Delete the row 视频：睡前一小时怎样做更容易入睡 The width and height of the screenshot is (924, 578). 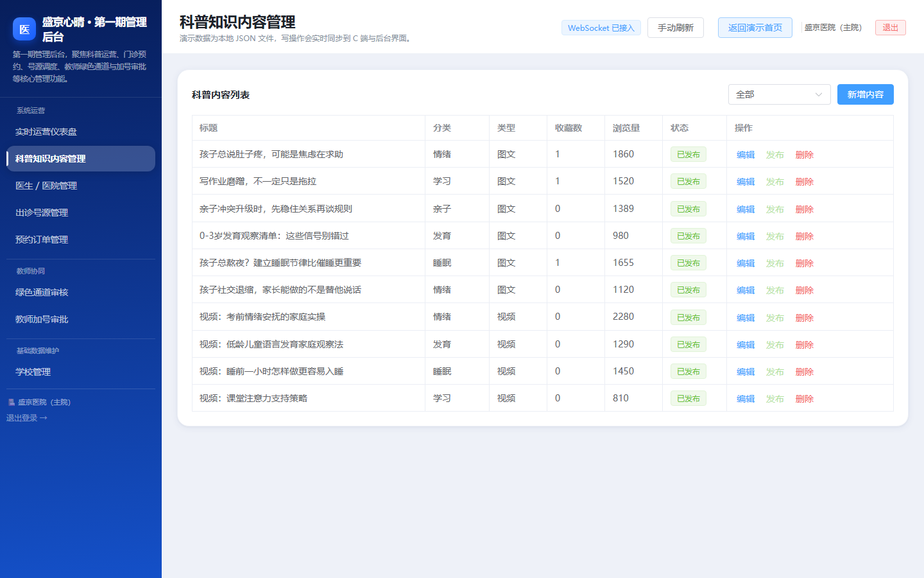pos(804,372)
